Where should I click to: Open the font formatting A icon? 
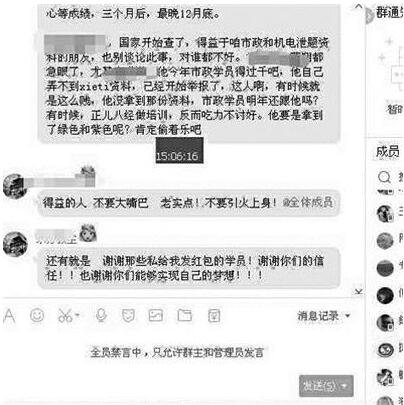[9, 316]
